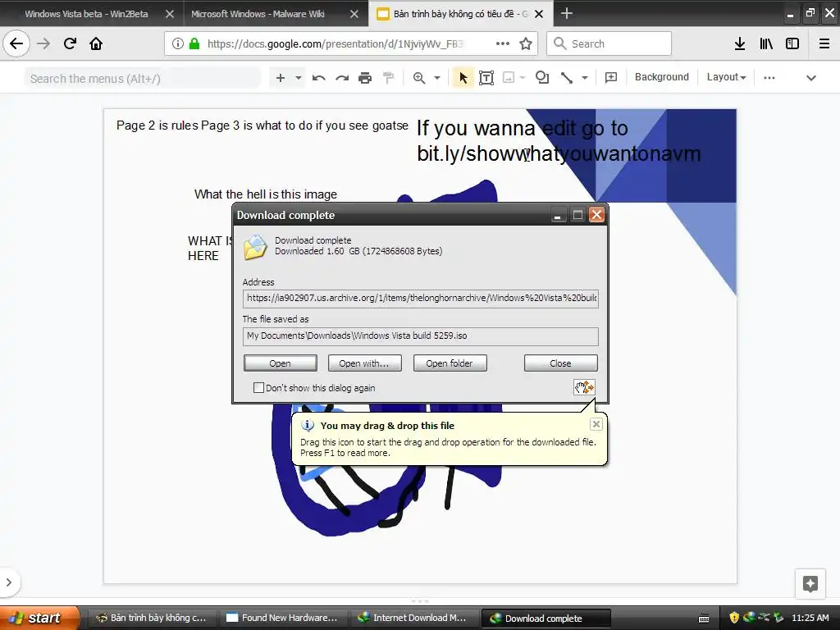
Task: Print the presentation
Action: (x=365, y=78)
